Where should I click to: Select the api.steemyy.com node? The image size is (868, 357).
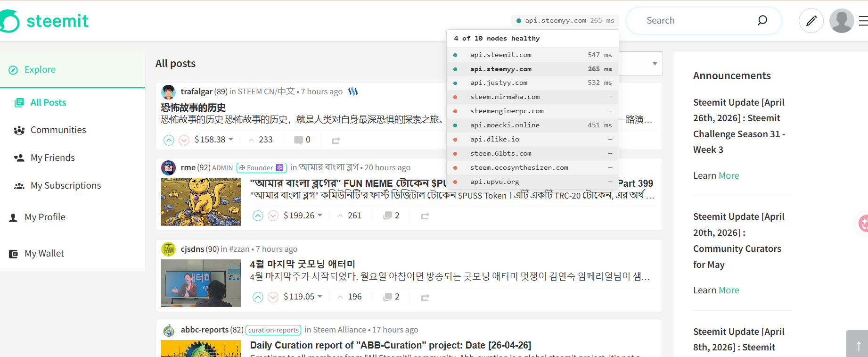coord(532,69)
